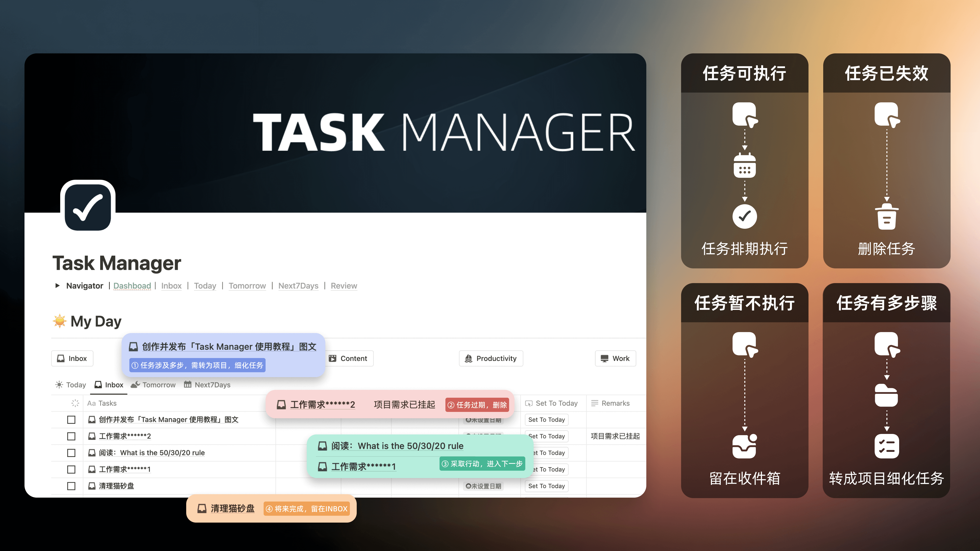This screenshot has height=551, width=980.
Task: Switch to the Next7Days tab
Action: pos(207,384)
